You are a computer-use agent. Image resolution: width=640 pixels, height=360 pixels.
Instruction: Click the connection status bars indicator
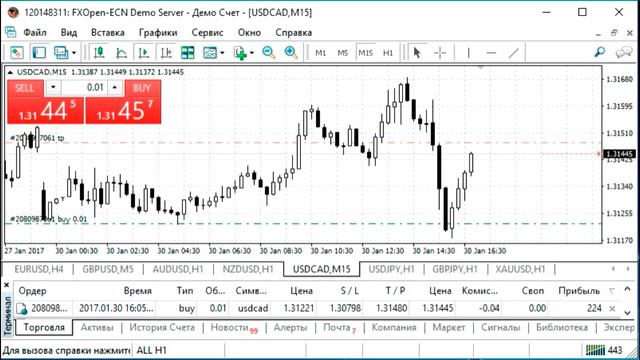596,350
